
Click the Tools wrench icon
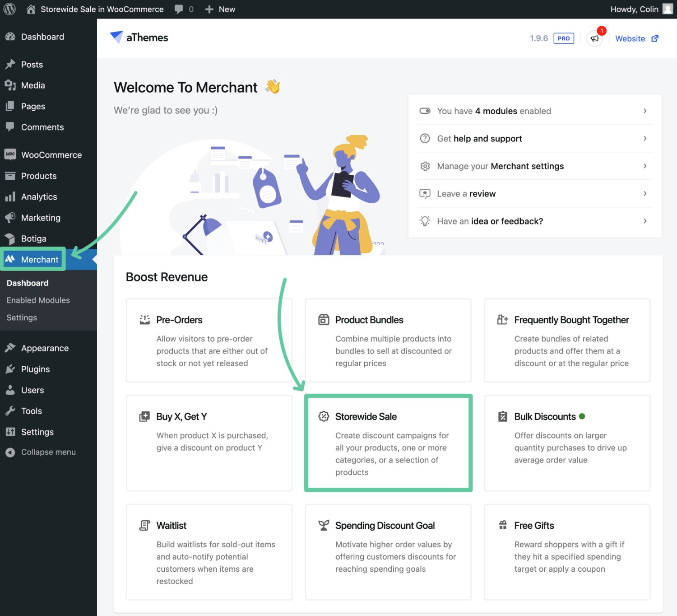coord(10,411)
